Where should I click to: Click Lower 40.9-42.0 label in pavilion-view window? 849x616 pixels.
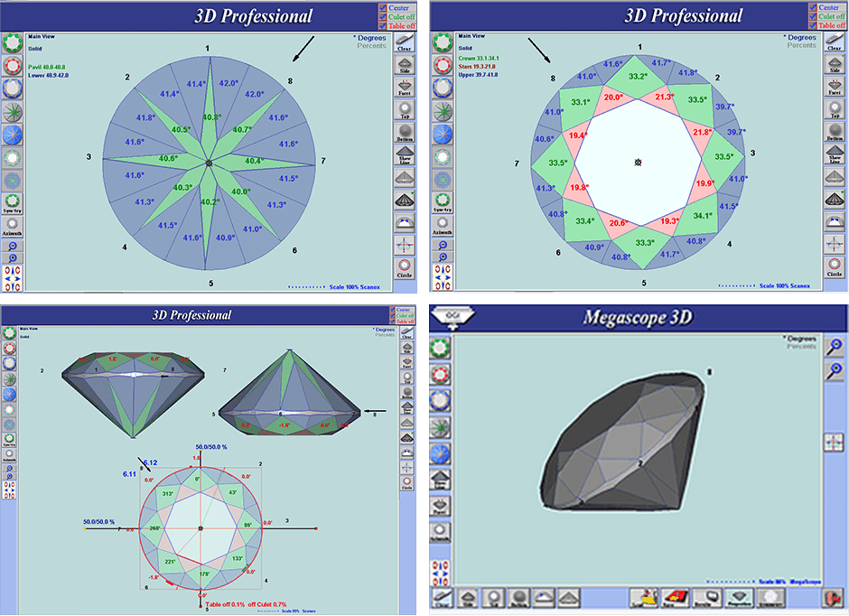click(x=48, y=75)
